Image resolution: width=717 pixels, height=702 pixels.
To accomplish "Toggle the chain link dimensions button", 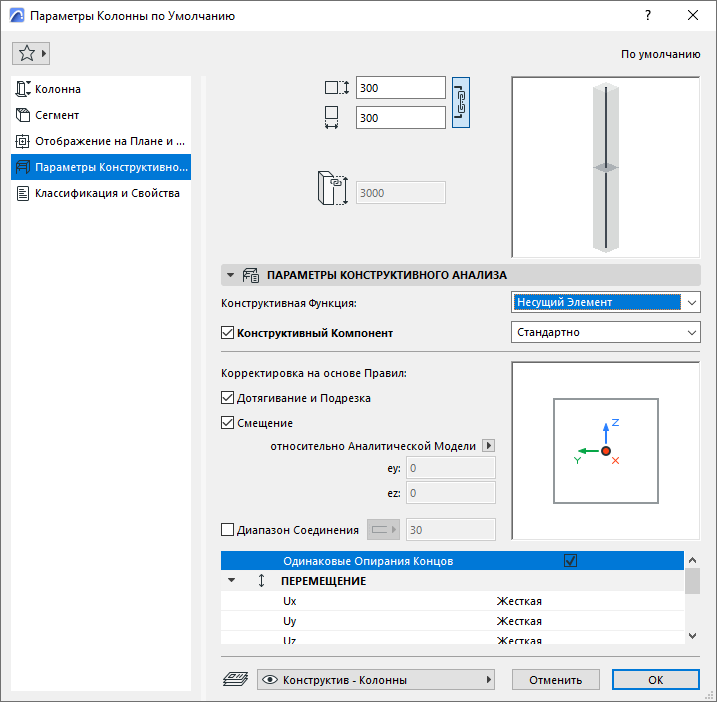I will click(461, 102).
